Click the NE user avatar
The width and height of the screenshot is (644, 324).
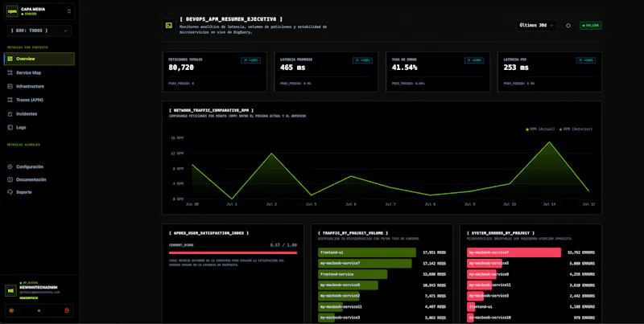click(10, 290)
